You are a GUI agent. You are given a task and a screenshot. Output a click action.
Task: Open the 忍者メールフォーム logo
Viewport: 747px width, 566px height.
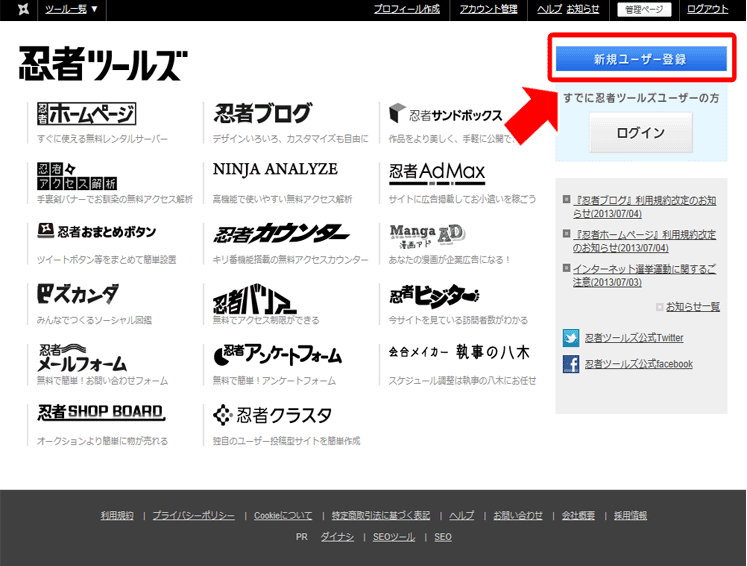(82, 358)
